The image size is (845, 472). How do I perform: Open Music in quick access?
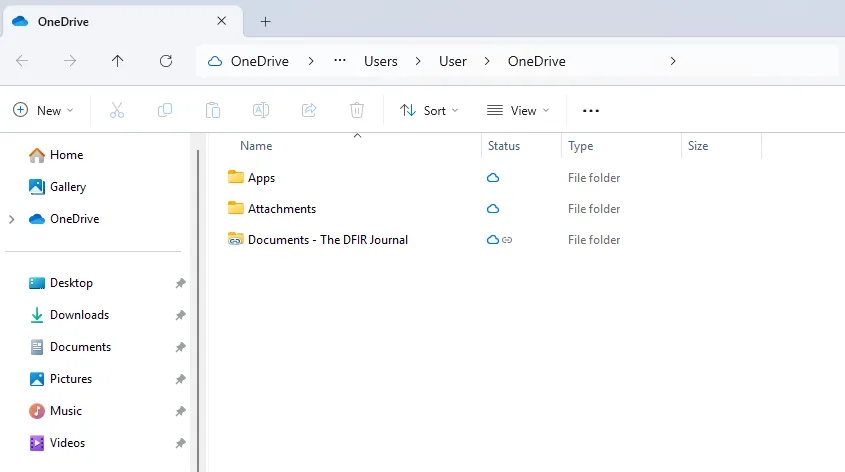[x=55, y=411]
